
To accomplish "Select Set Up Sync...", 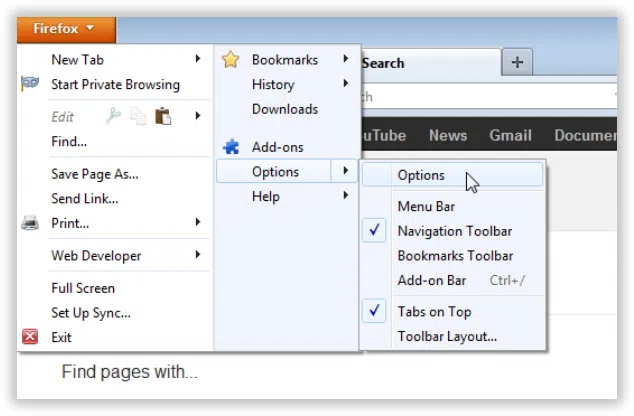I will coord(91,313).
